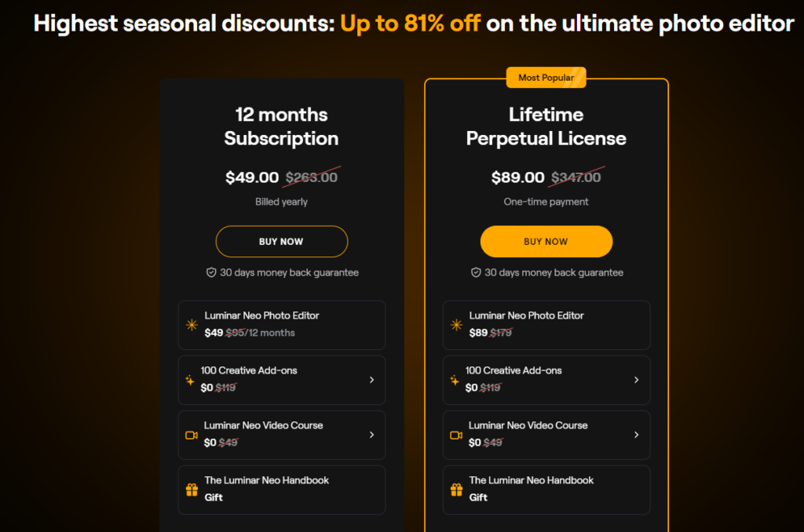The width and height of the screenshot is (804, 532).
Task: Click the video camera icon in Lifetime column
Action: point(456,434)
